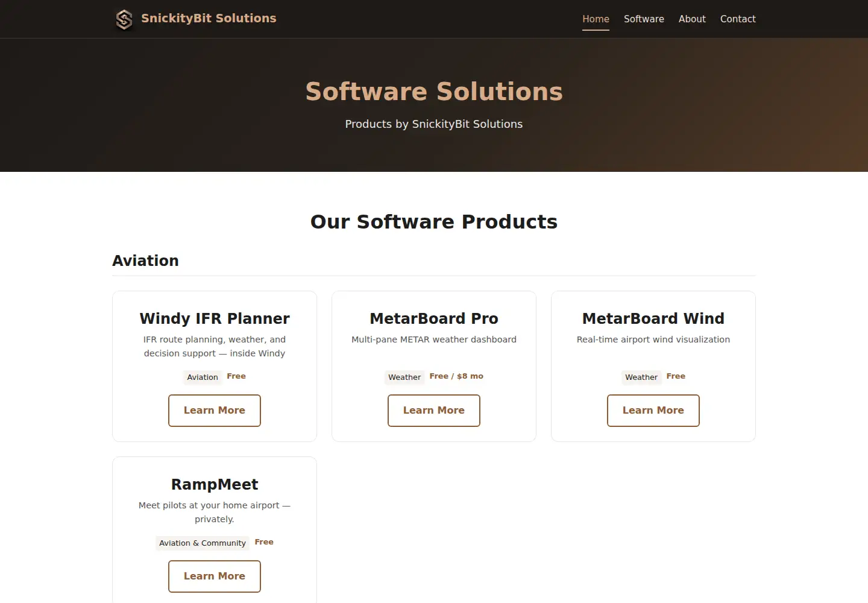
Task: Click the Aviation tag on Windy IFR Planner
Action: 203,377
